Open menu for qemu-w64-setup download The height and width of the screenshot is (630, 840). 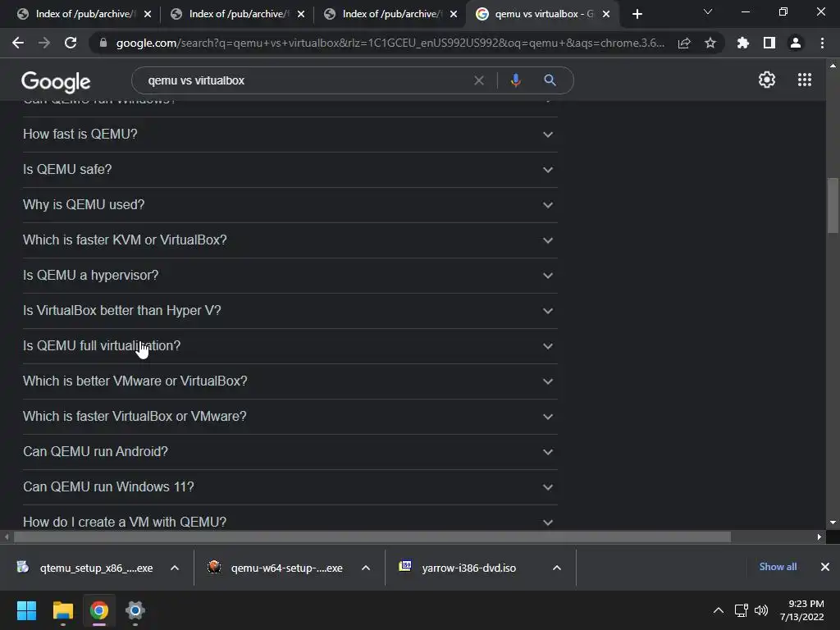366,568
